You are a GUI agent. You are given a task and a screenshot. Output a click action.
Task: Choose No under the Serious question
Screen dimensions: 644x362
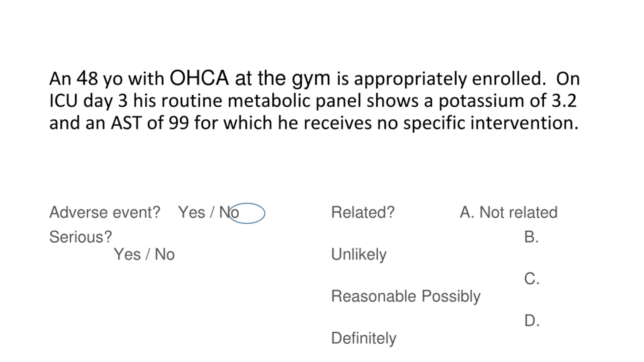click(x=165, y=254)
